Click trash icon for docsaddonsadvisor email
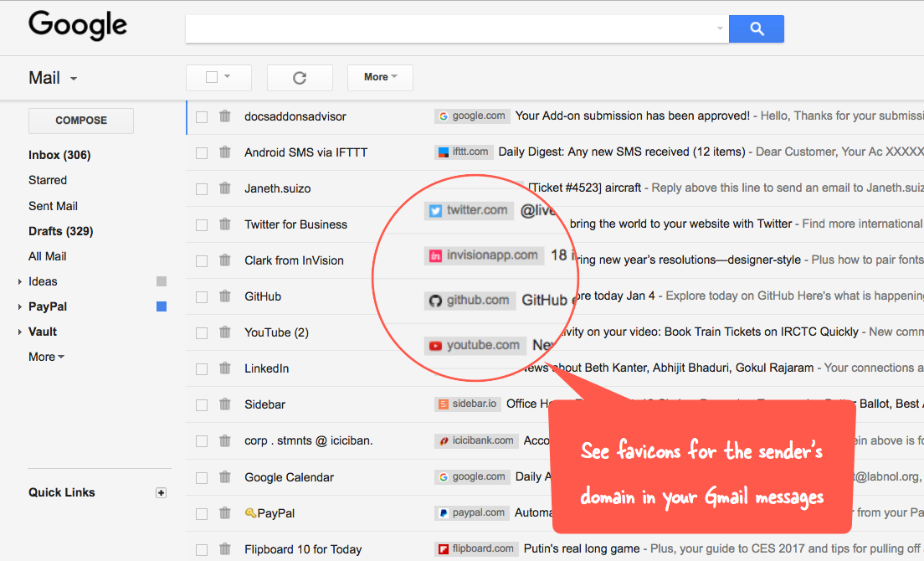Image resolution: width=924 pixels, height=561 pixels. (225, 116)
